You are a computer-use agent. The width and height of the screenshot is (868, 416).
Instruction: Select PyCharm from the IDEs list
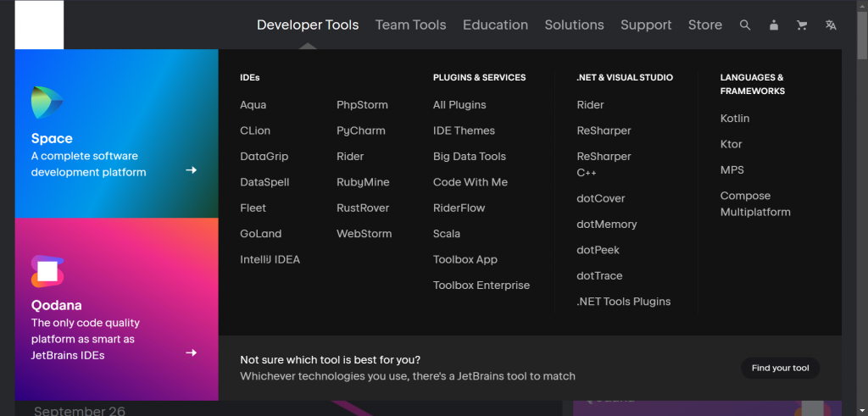click(x=360, y=130)
